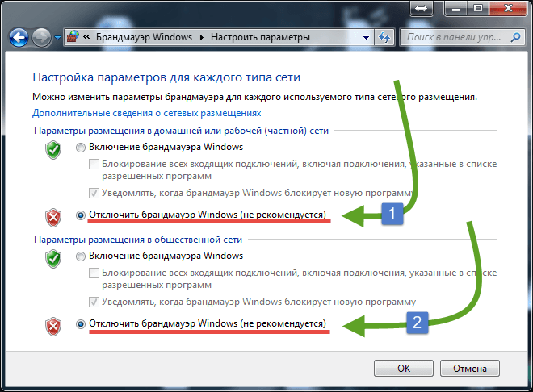Click green shield icon in private section

(x=53, y=150)
